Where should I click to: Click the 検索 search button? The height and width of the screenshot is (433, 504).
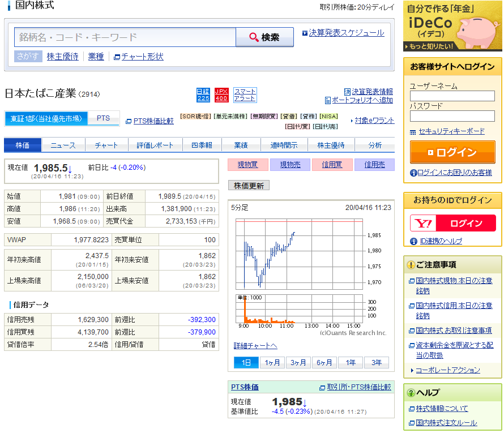pos(265,37)
